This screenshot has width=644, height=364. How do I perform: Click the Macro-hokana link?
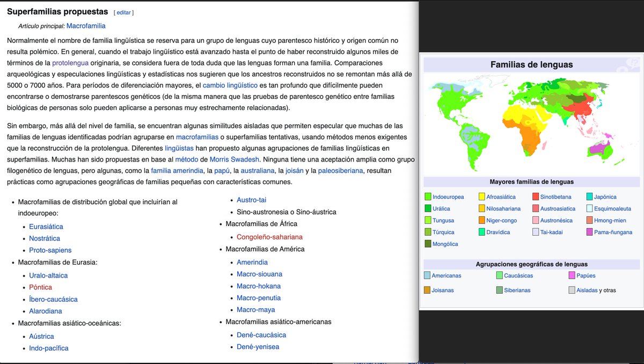259,286
